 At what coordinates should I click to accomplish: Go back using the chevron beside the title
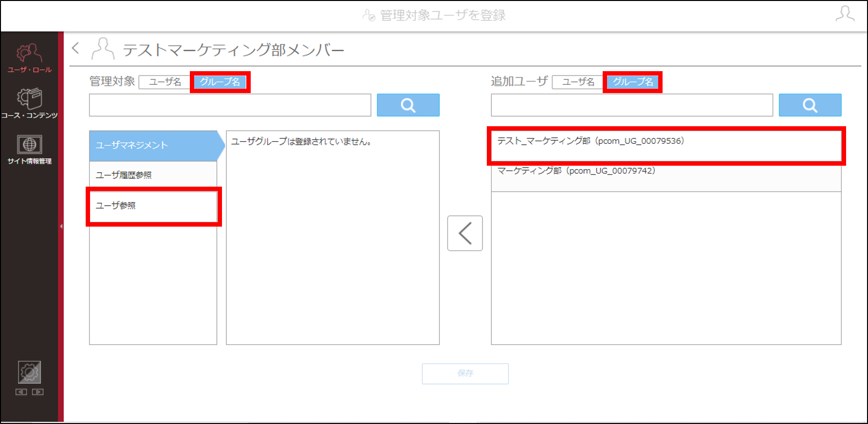click(x=75, y=48)
